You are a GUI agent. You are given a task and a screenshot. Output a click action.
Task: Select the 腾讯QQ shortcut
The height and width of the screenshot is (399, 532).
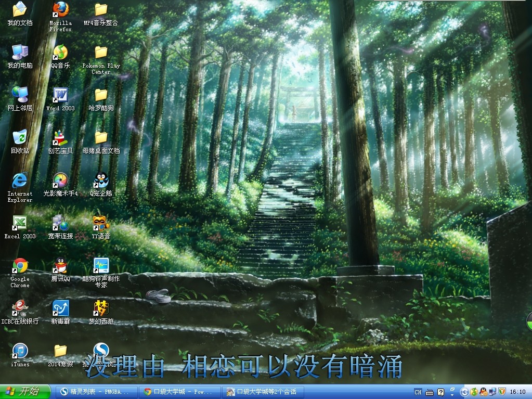click(60, 270)
